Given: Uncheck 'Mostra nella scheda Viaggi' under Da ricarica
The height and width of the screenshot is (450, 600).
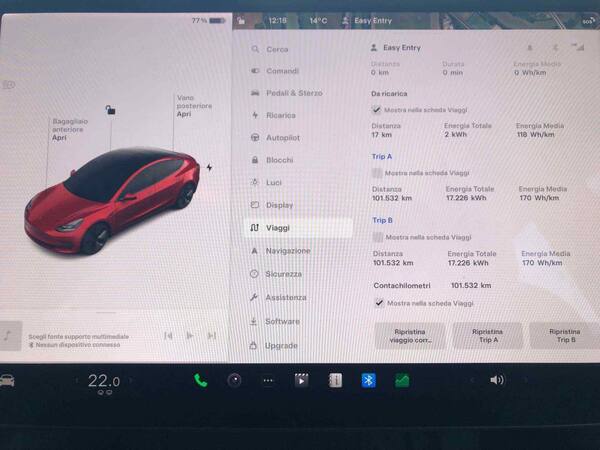Looking at the screenshot, I should coord(377,110).
